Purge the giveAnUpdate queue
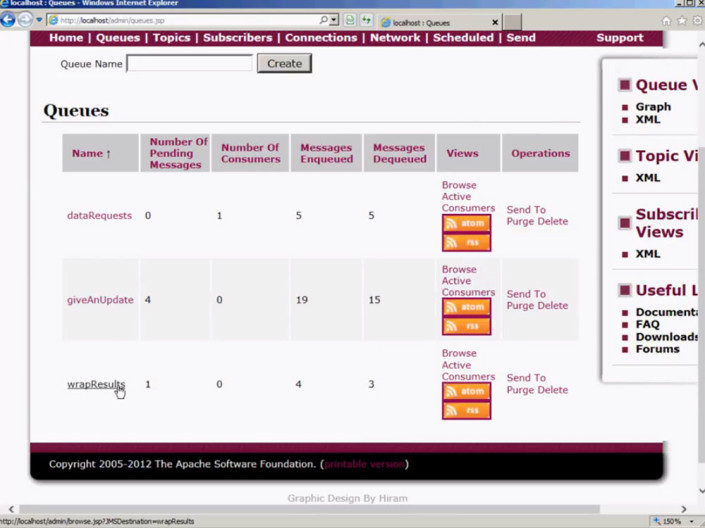This screenshot has width=705, height=528. coord(521,306)
